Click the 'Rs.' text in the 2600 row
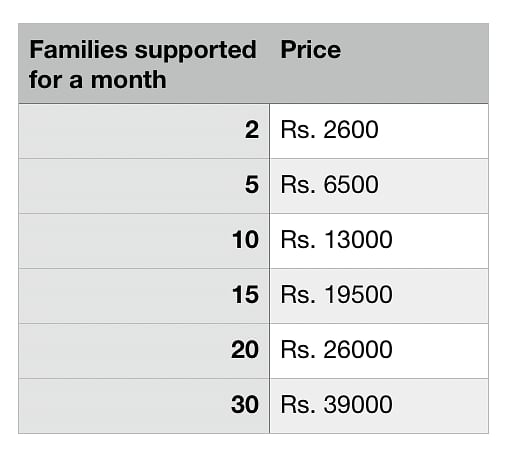512x460 pixels. point(298,130)
